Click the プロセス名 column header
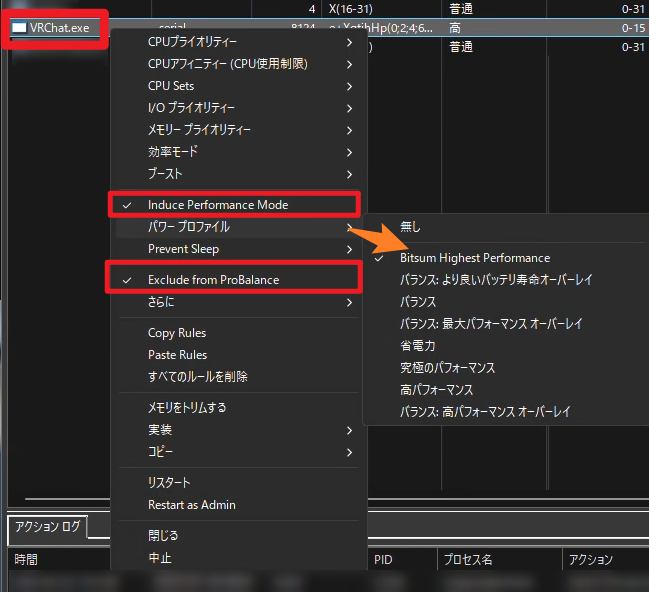This screenshot has width=649, height=592. tap(468, 560)
